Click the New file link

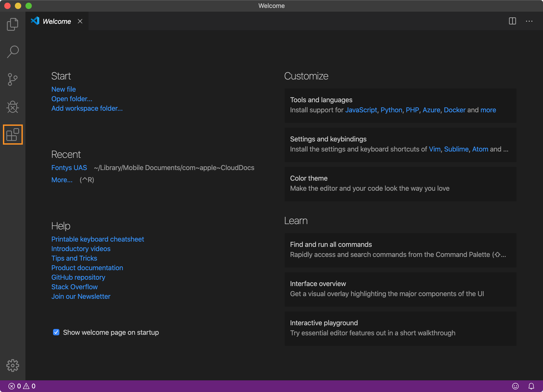tap(63, 89)
